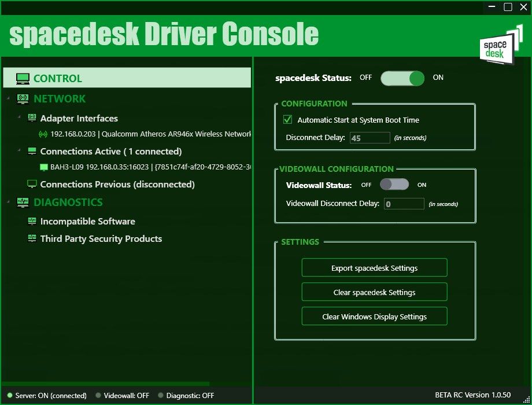Click ON label of spacedesk Status
The image size is (532, 405).
tap(438, 78)
